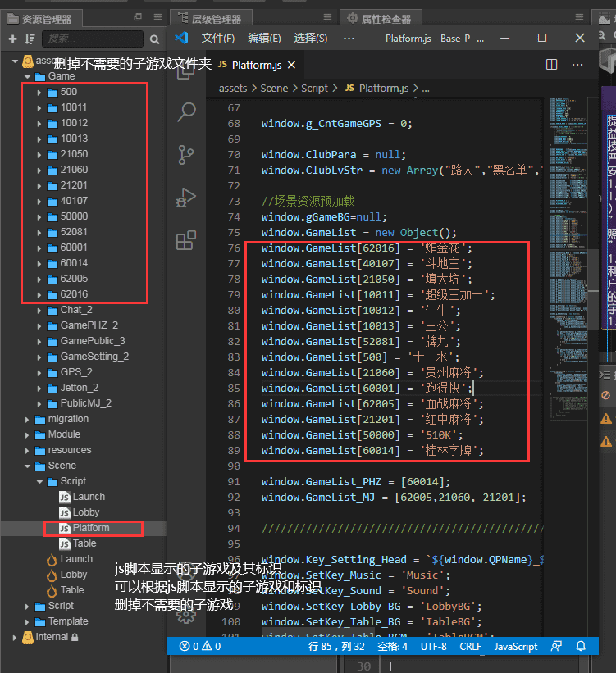Collapse the Script folder under Scene

tap(39, 481)
